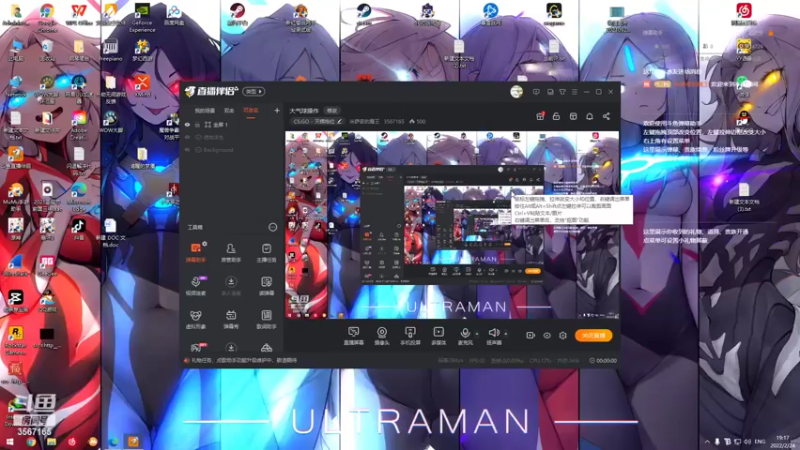800x450 pixels.
Task: Open the 弹幕秀 tool in toolbox
Action: tap(231, 319)
